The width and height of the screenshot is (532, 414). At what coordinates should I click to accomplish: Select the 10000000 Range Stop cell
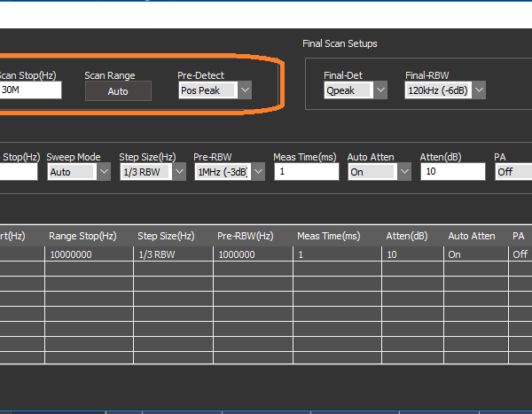tap(89, 254)
